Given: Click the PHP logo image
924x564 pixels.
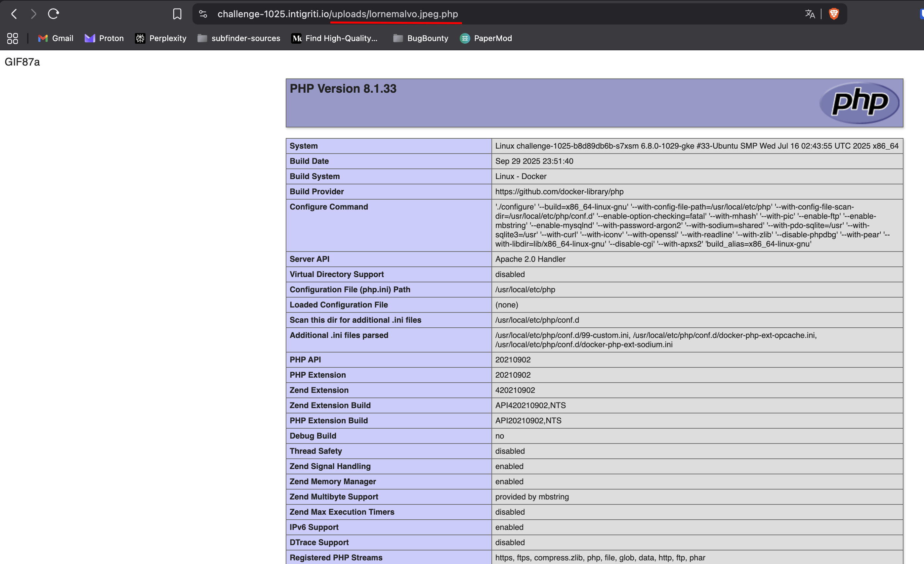Looking at the screenshot, I should [859, 103].
